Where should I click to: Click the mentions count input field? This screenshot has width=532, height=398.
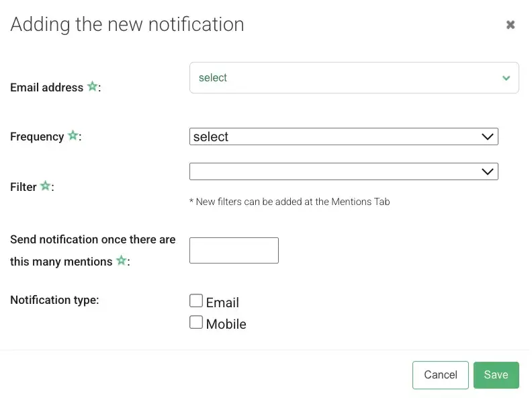234,250
